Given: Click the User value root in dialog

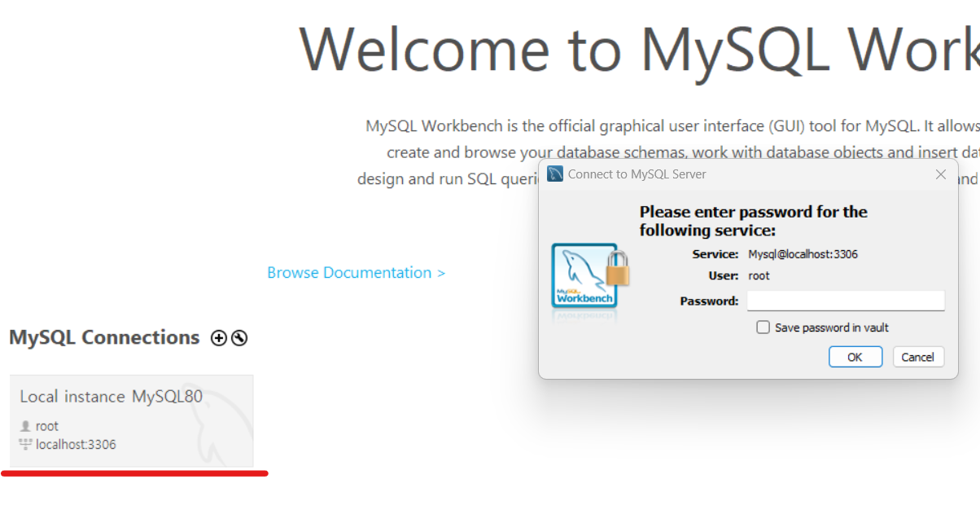Looking at the screenshot, I should click(x=759, y=276).
